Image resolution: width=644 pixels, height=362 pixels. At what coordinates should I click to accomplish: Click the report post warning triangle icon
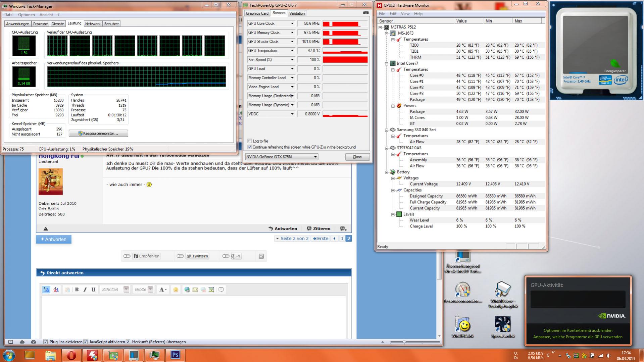tap(46, 229)
